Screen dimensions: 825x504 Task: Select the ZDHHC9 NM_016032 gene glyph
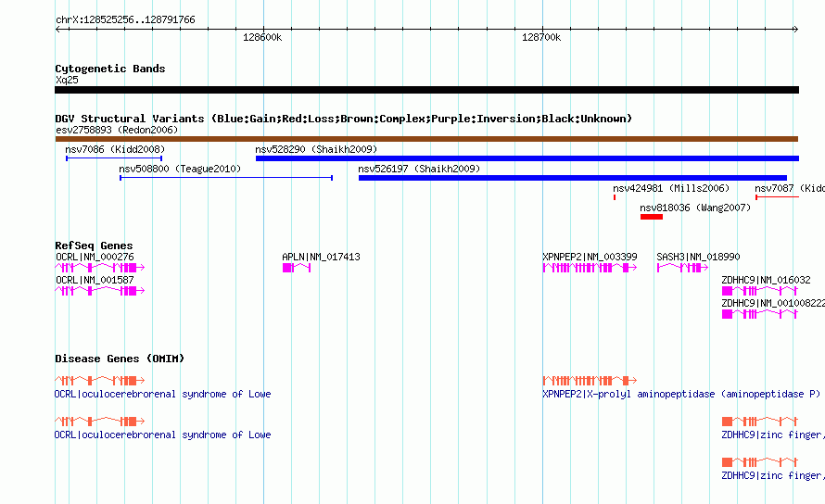pos(760,291)
